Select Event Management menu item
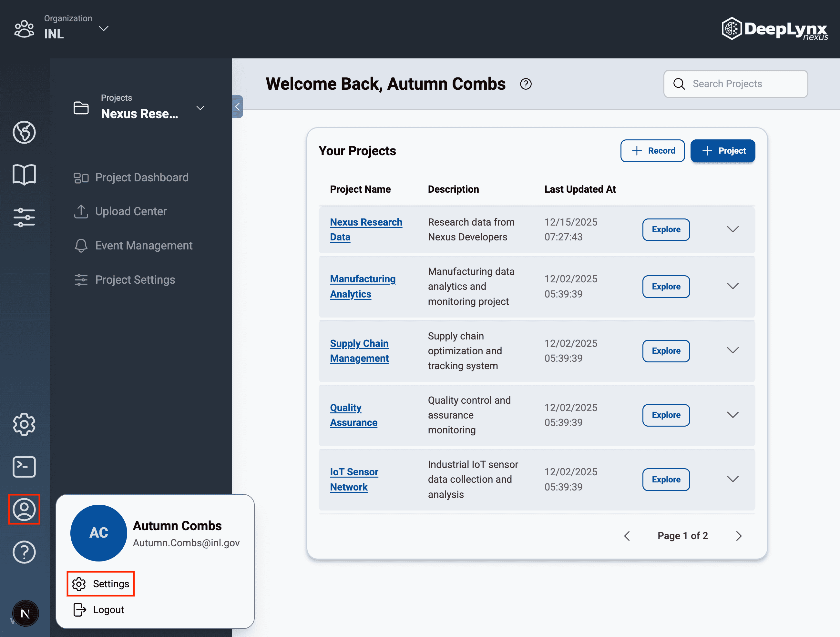840x637 pixels. coord(144,246)
